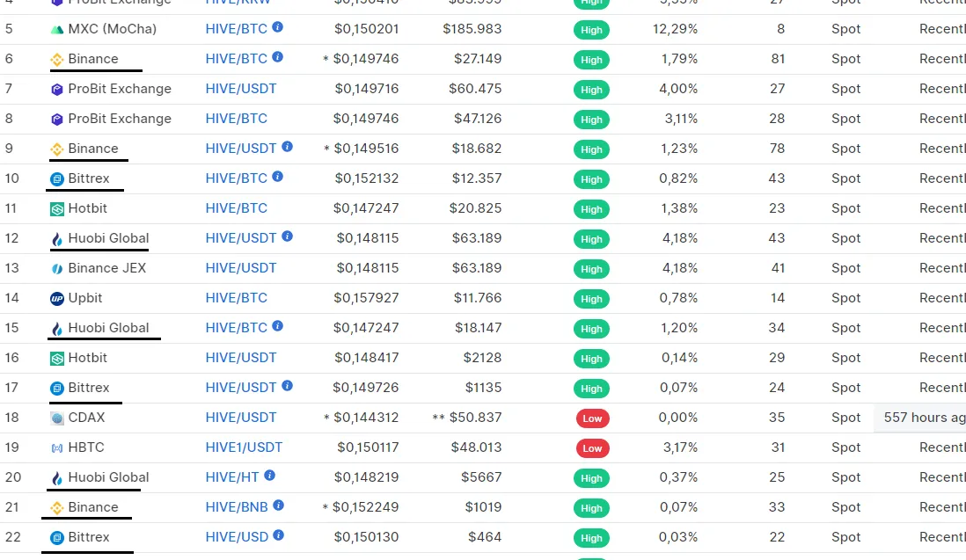Screen dimensions: 966x560
Task: Open HIVE/USDT pair on ProBit row 7
Action: pyautogui.click(x=241, y=89)
